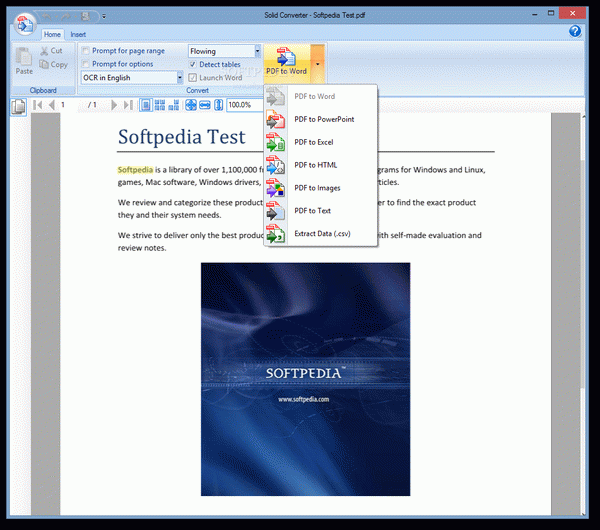
Task: Go to the first page arrow
Action: (x=37, y=105)
